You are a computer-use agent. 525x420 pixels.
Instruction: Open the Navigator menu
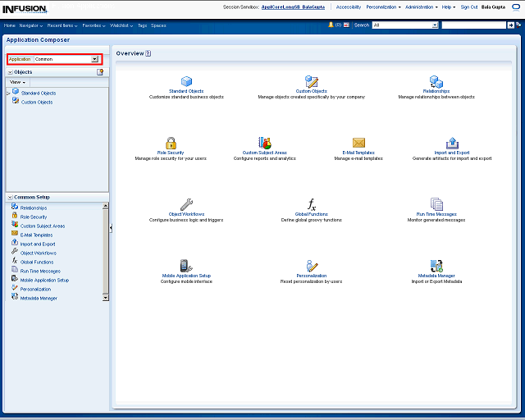[x=31, y=25]
